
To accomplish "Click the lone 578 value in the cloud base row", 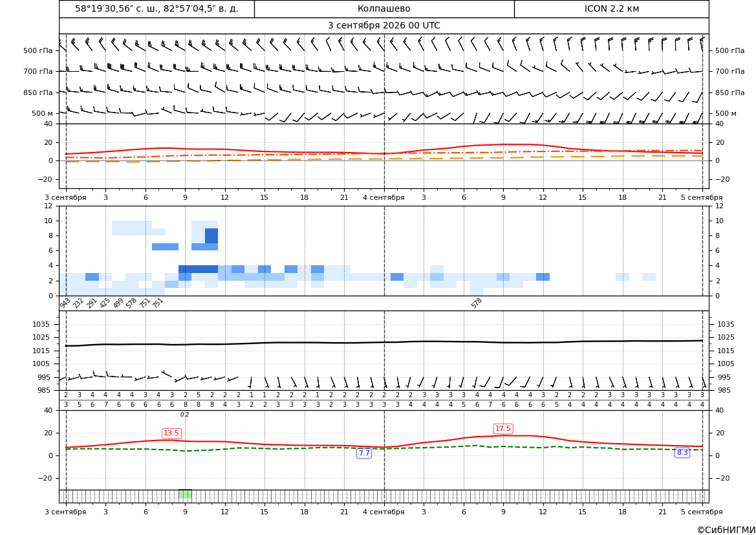I will tap(477, 303).
